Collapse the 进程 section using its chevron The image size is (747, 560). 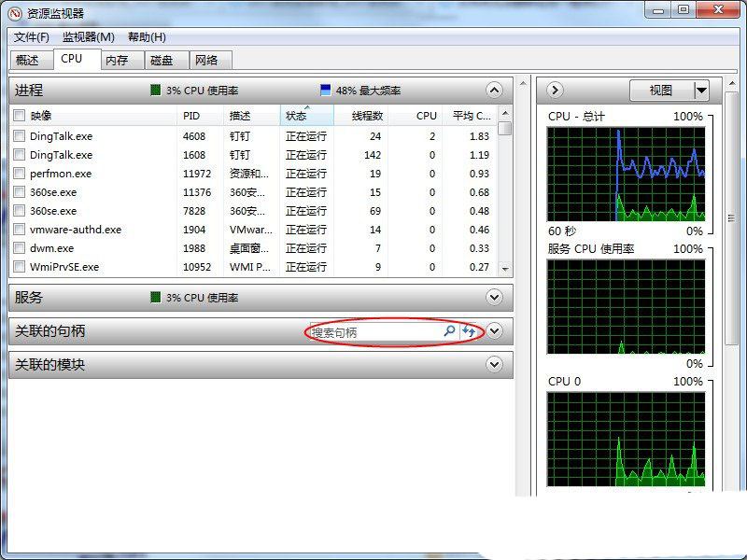click(495, 91)
